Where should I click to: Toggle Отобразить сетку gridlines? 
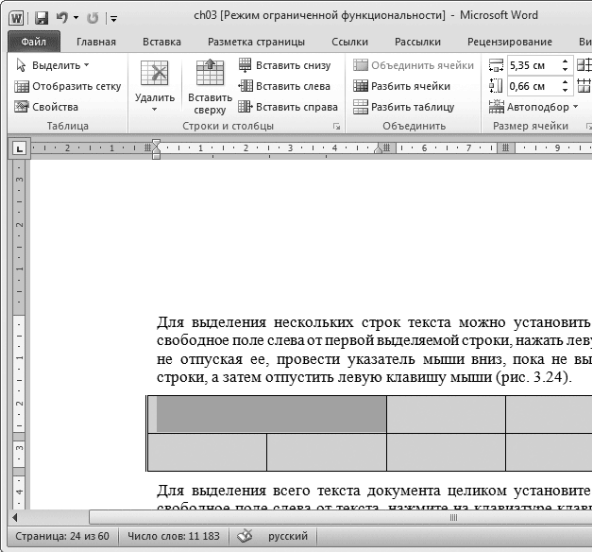pyautogui.click(x=68, y=86)
